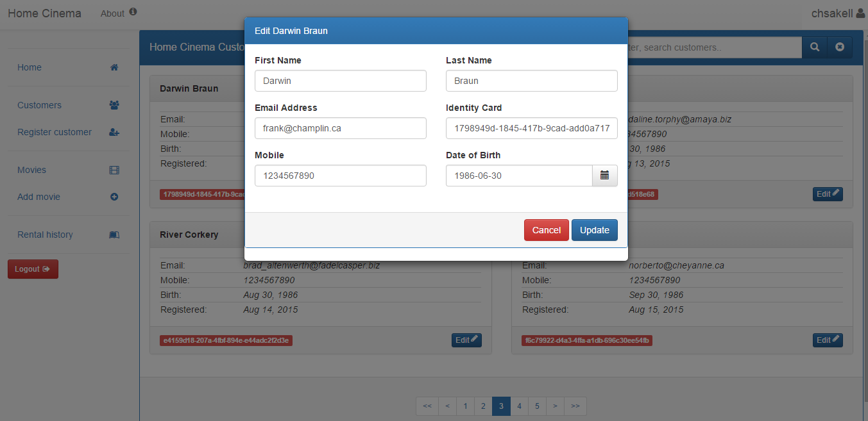This screenshot has height=421, width=868.
Task: Cancel the Edit Darwin Braun dialog
Action: pos(546,230)
